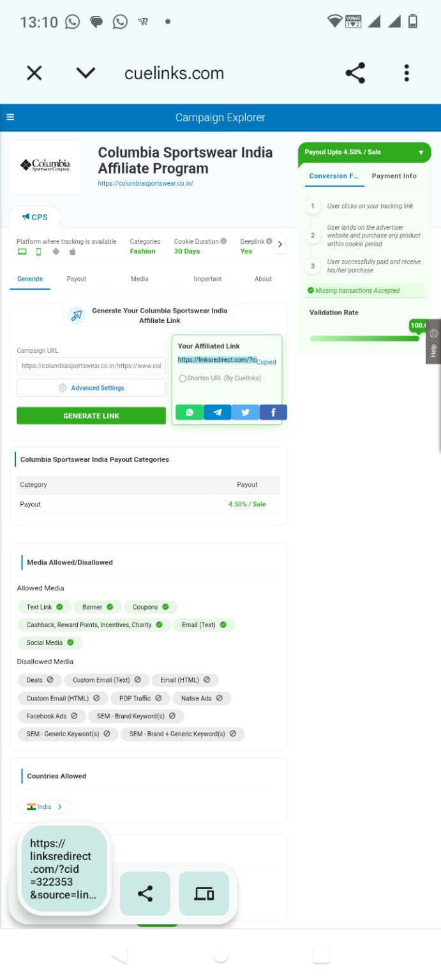Share affiliate link via Twitter
Screen dimensions: 441x980
pyautogui.click(x=245, y=412)
